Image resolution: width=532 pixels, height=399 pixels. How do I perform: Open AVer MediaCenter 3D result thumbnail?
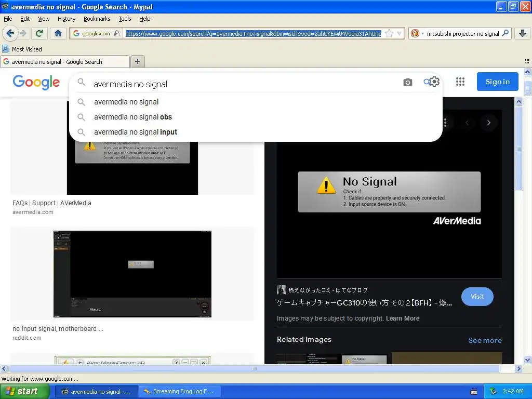pyautogui.click(x=132, y=360)
